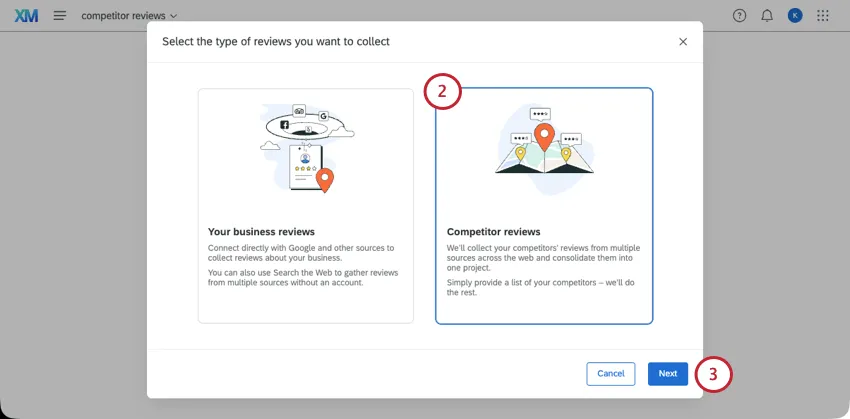Open the Help question mark icon

[739, 16]
